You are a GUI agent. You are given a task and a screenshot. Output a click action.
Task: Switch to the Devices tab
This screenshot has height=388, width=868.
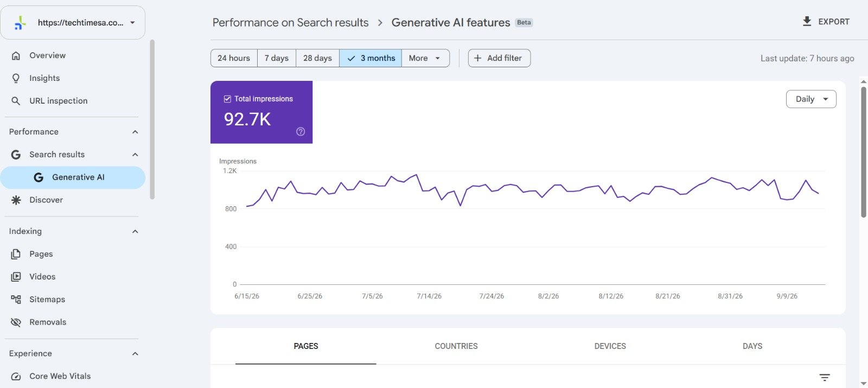tap(610, 346)
